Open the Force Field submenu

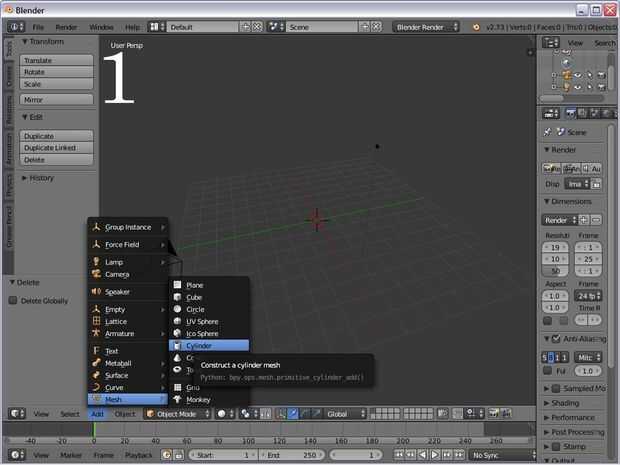click(x=128, y=245)
